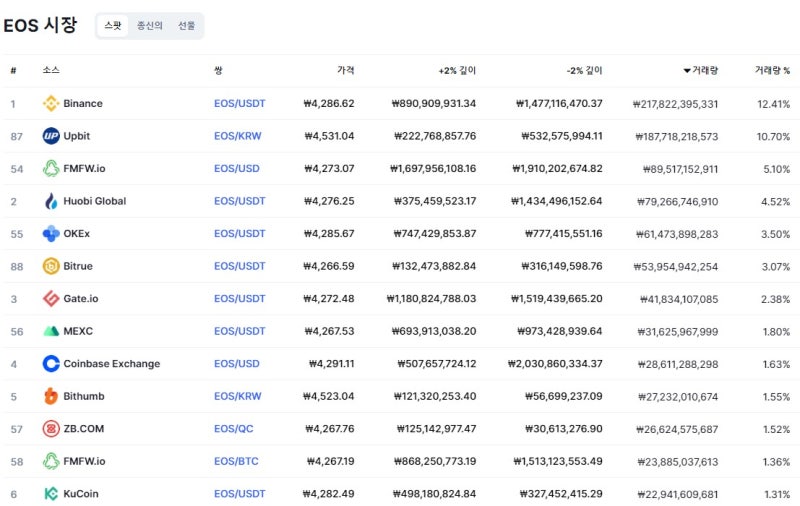This screenshot has height=506, width=800.
Task: Click the MEXC mountain logo icon
Action: tap(51, 332)
